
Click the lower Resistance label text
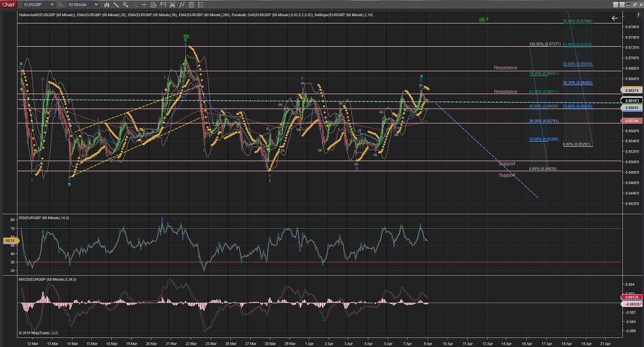click(506, 92)
